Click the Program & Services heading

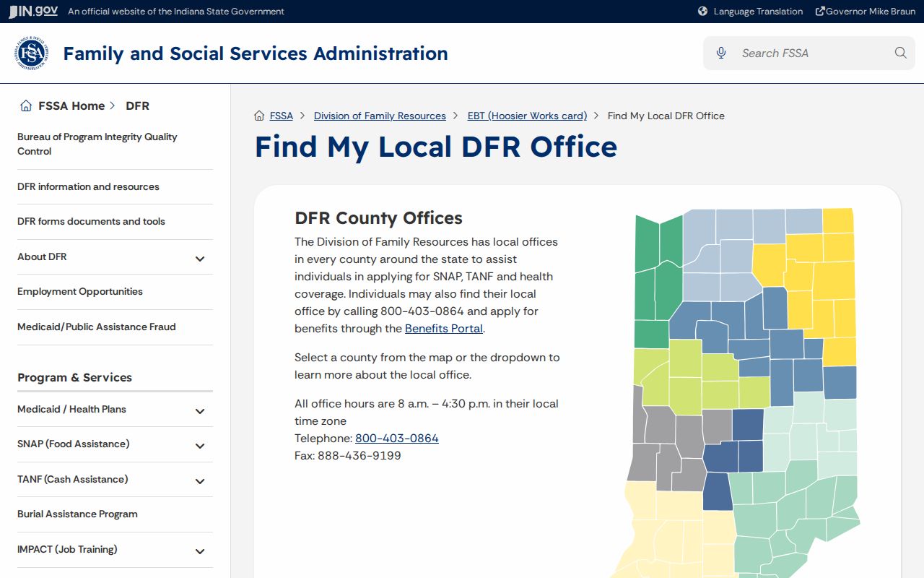(x=74, y=377)
